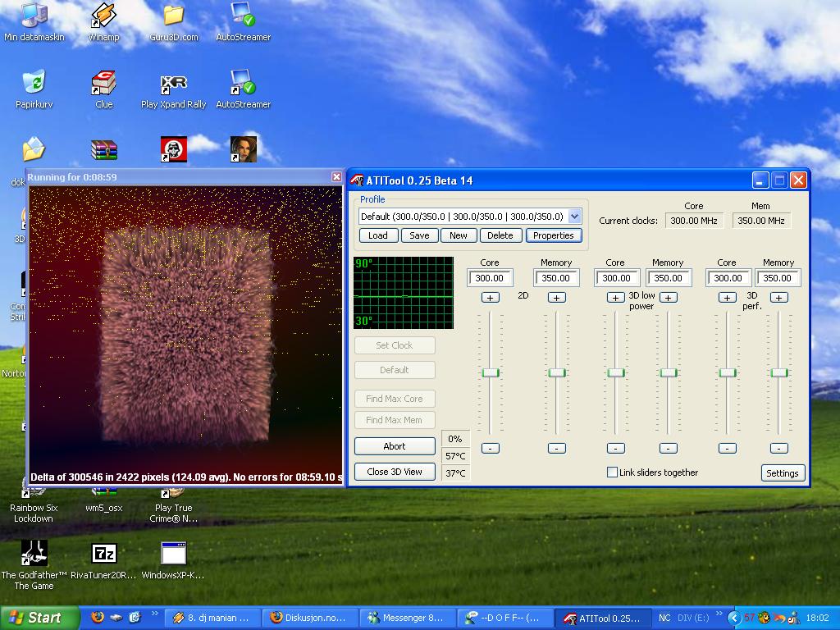This screenshot has height=630, width=840.
Task: Click the Delete profile button
Action: click(x=500, y=235)
